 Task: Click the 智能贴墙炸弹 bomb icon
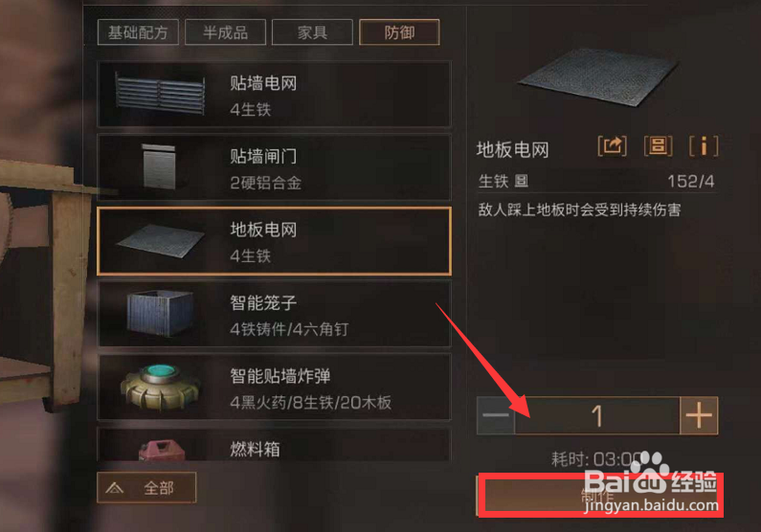point(160,387)
